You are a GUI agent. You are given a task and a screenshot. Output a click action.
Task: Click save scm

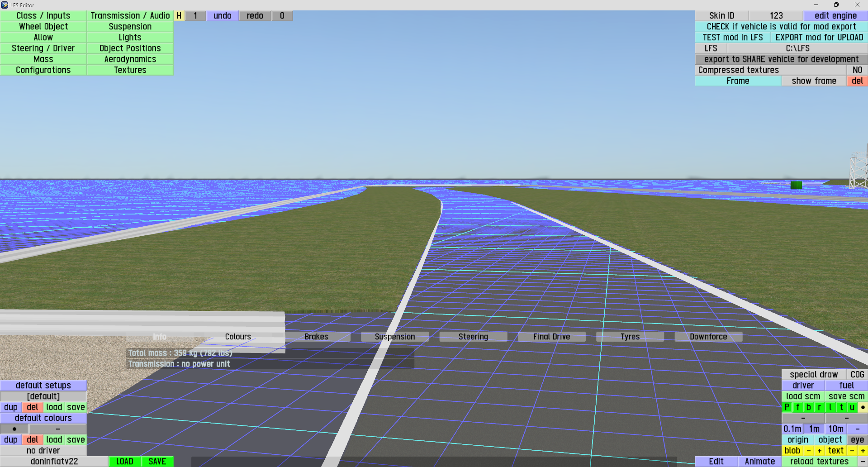847,396
